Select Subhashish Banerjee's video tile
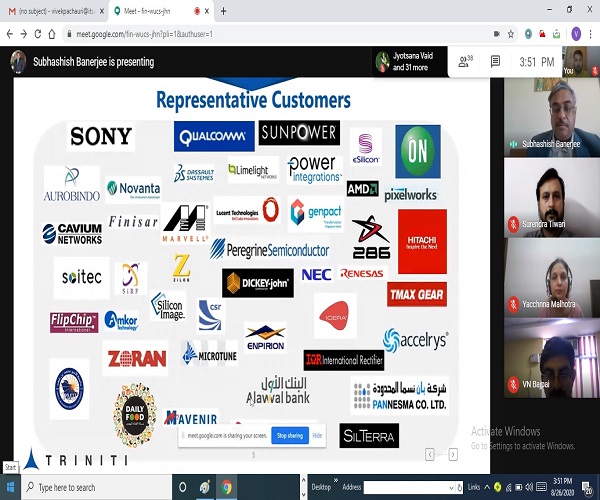This screenshot has width=600, height=500. tap(552, 117)
